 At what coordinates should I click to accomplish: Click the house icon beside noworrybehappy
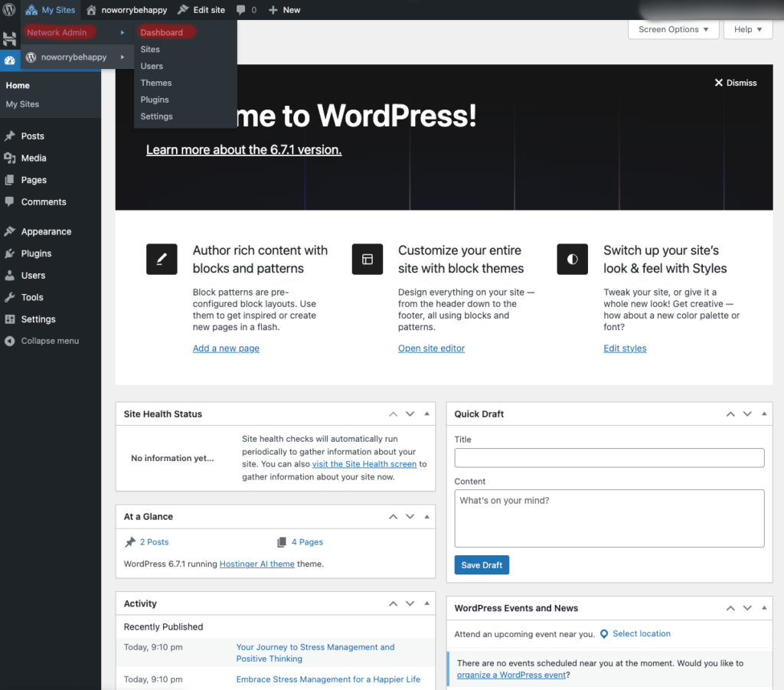(91, 10)
